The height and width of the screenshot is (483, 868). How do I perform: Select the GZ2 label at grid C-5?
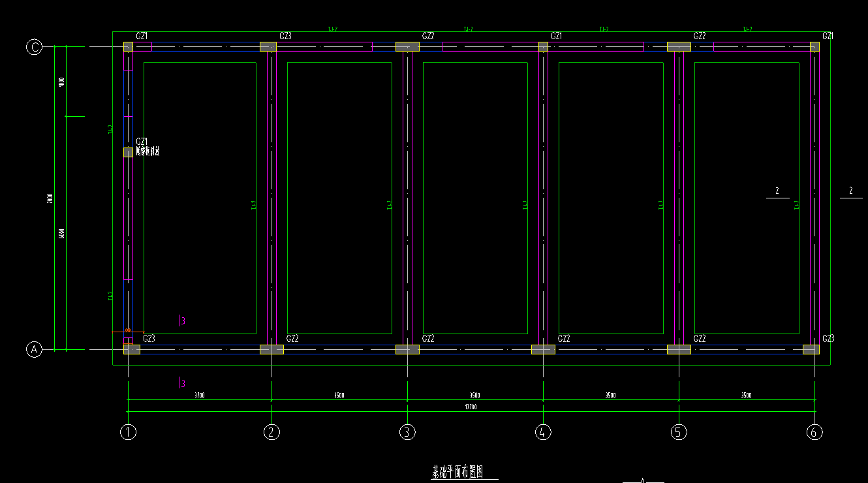click(x=700, y=36)
